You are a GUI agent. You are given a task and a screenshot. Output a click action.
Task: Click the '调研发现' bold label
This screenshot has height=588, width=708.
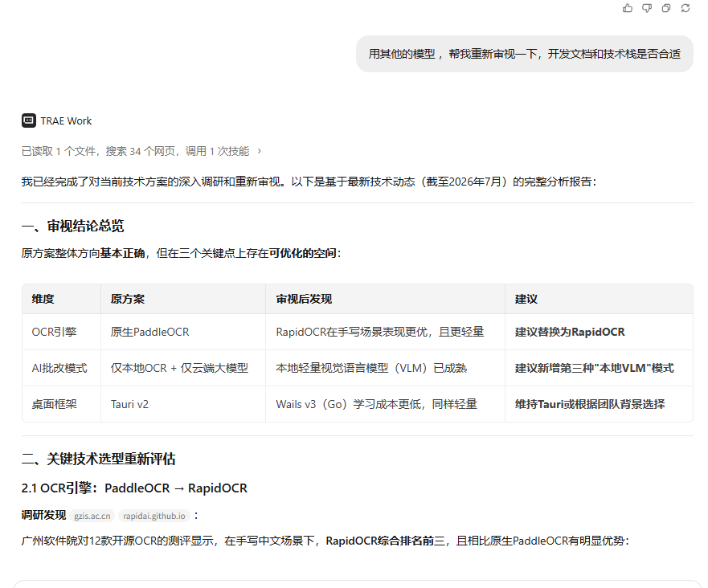pos(44,516)
